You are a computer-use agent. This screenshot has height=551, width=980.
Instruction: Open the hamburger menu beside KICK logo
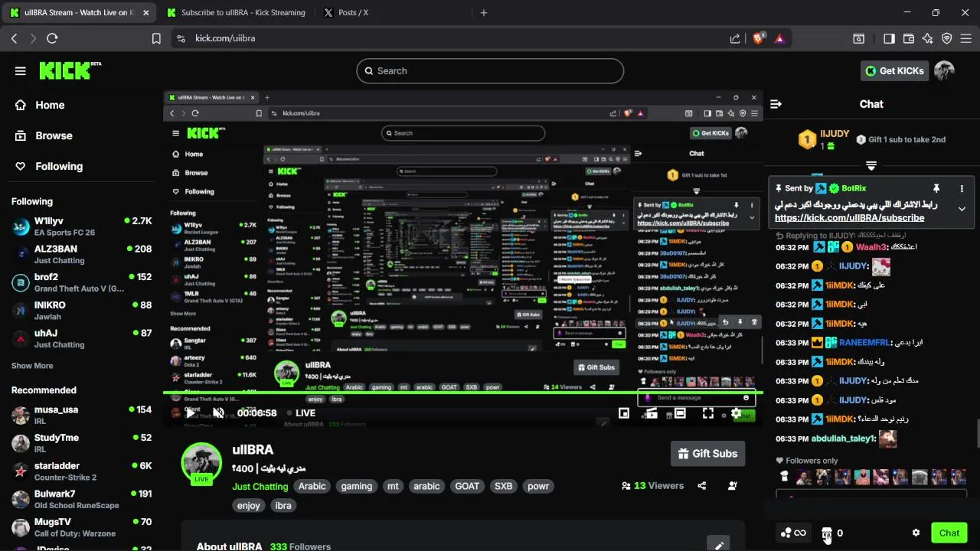coord(21,71)
